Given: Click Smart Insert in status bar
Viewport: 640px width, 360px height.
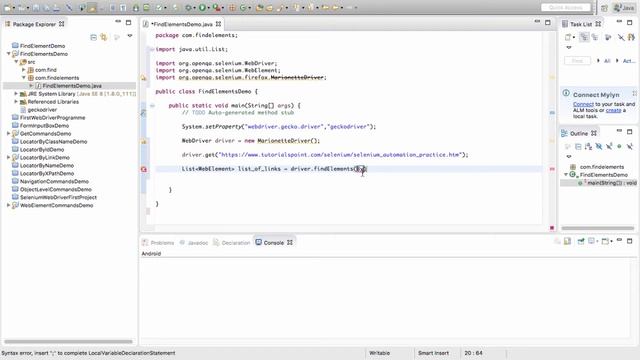Looking at the screenshot, I should click(433, 353).
